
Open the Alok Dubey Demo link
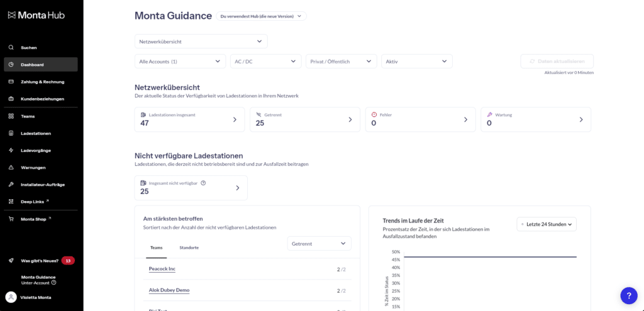point(169,290)
